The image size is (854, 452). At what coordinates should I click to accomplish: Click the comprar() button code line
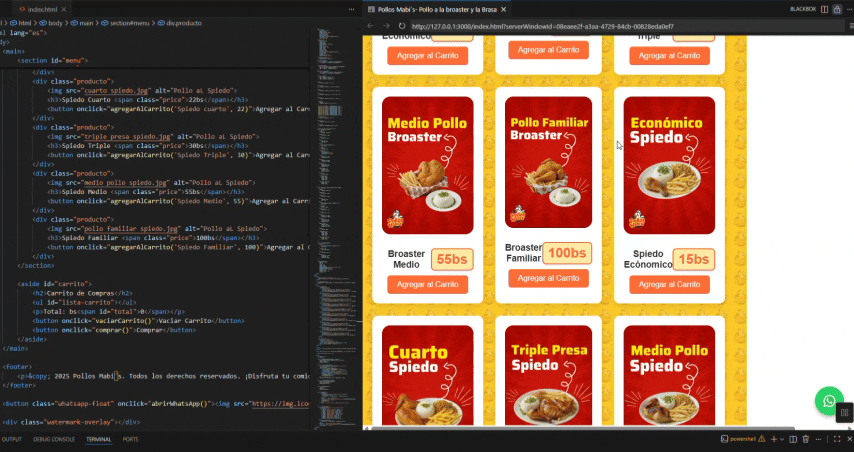(114, 330)
